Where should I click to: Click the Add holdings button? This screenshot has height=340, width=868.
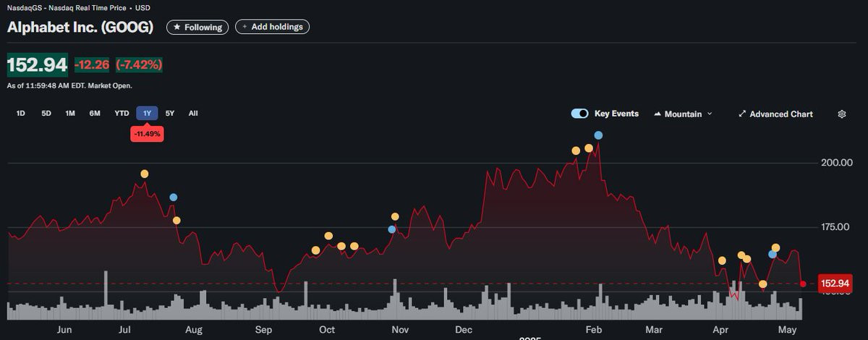273,27
